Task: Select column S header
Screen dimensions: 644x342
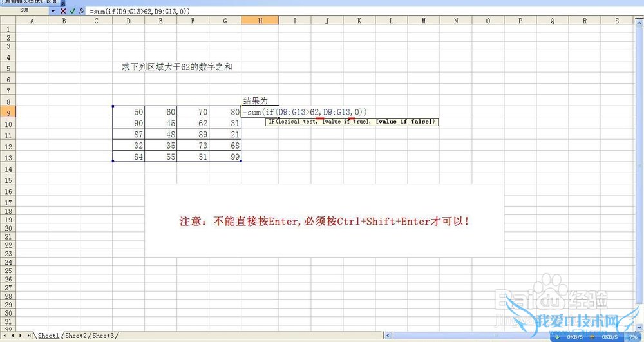Action: [x=617, y=21]
